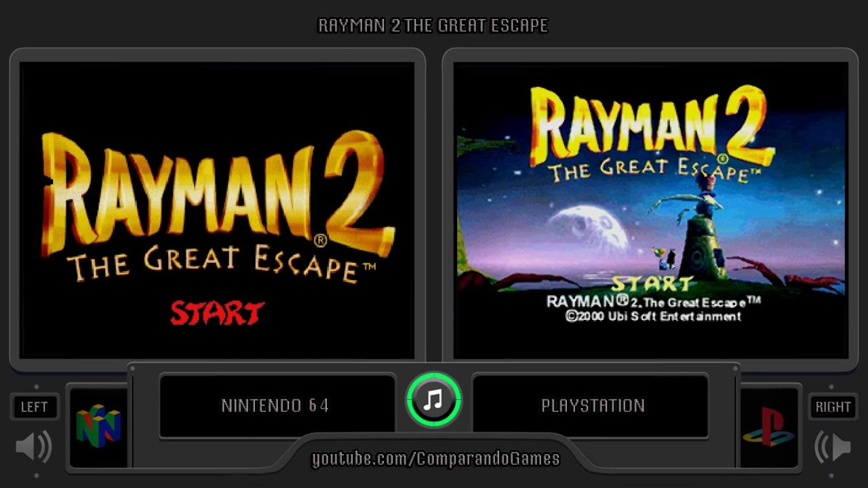The image size is (868, 488).
Task: Click the Rayman 2 The Great Escape header title
Action: click(x=433, y=26)
